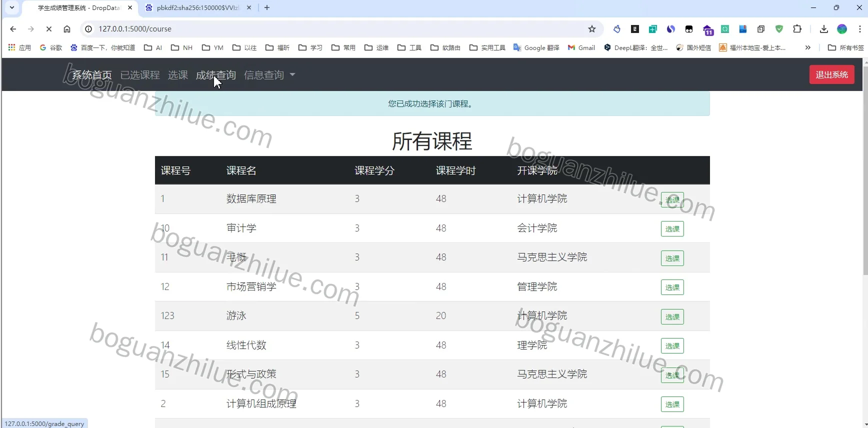Click the browser back arrow
This screenshot has width=868, height=428.
point(13,29)
